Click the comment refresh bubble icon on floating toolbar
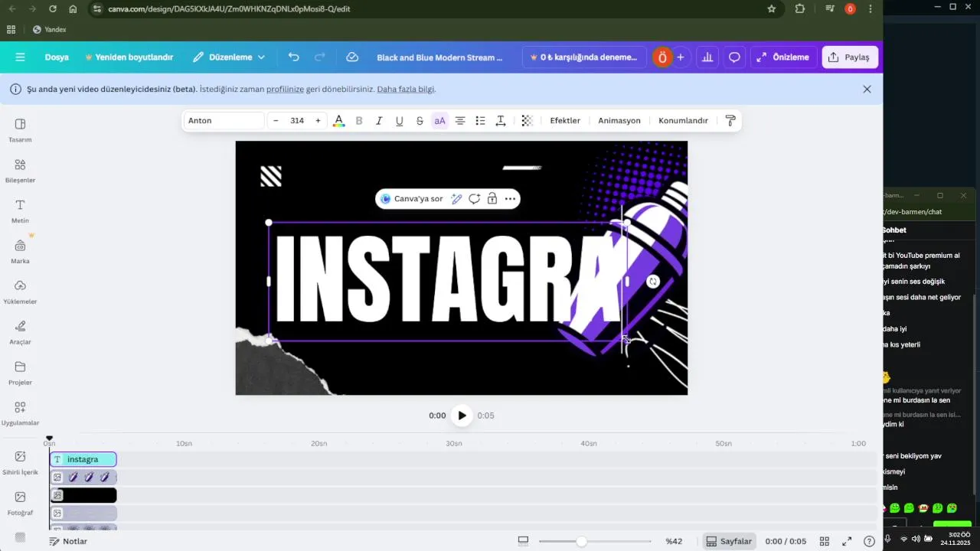The height and width of the screenshot is (551, 980). (x=474, y=199)
